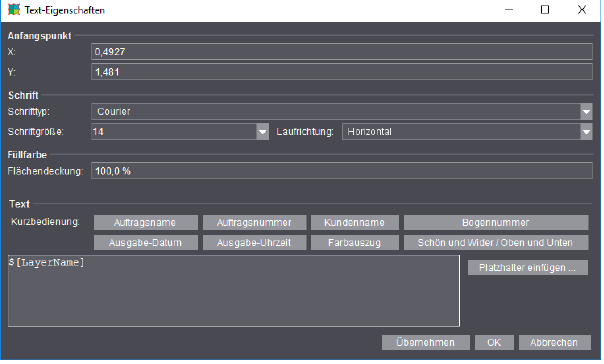Click Schön und Wider / Oben und Unten
Screen dimensions: 604x364
point(496,243)
